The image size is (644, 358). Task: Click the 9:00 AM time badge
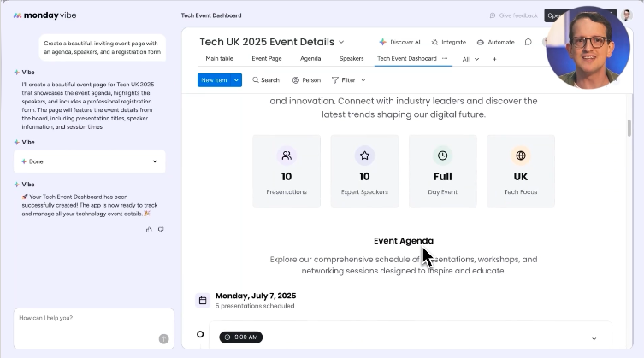pos(240,337)
